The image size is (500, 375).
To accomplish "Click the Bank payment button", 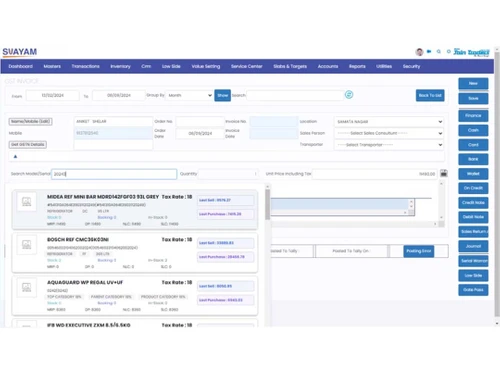I will tap(473, 159).
